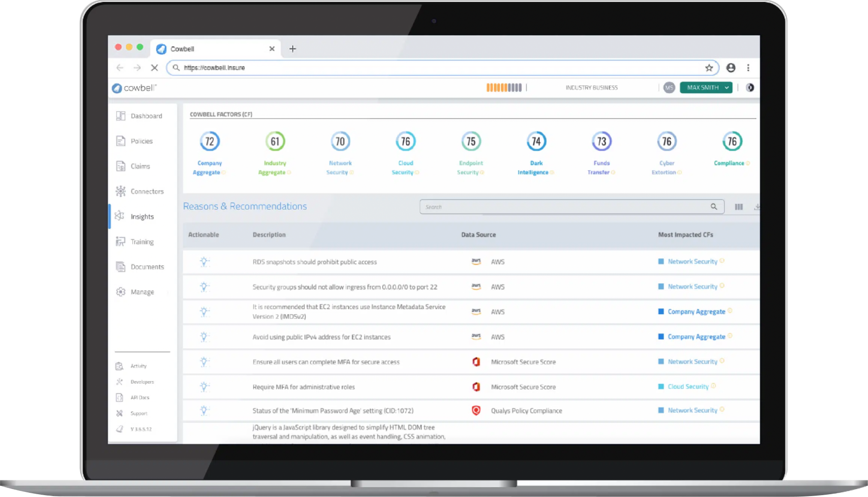The height and width of the screenshot is (497, 868).
Task: Click the Company Aggregate score 72 circle
Action: [210, 141]
